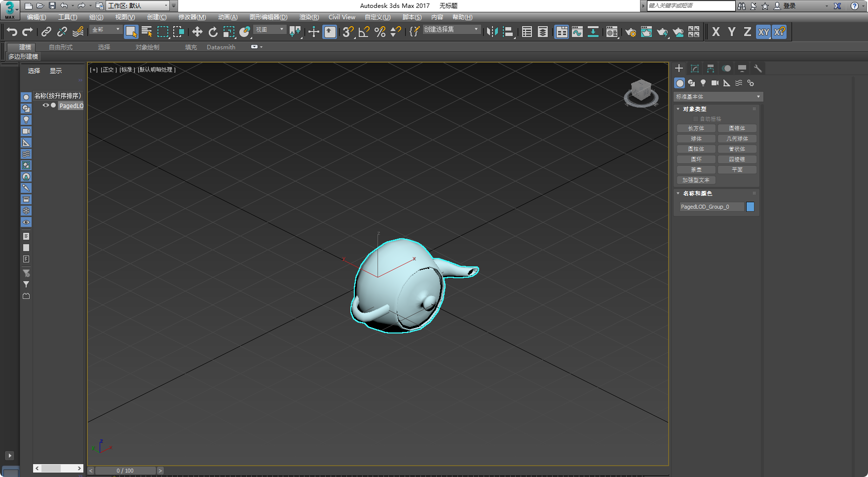Toggle 3D Snaps on

click(x=348, y=32)
